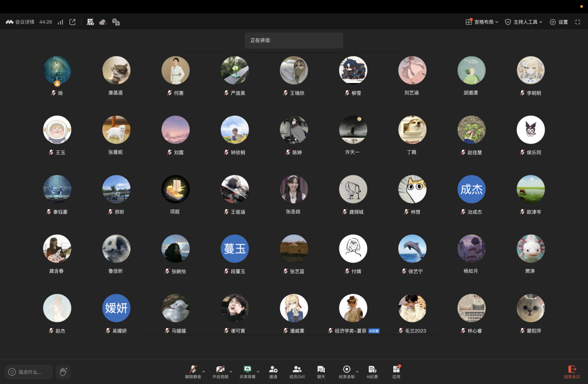Screen dimensions: 588x384
Task: Click the raise hand icon
Action: (x=63, y=372)
